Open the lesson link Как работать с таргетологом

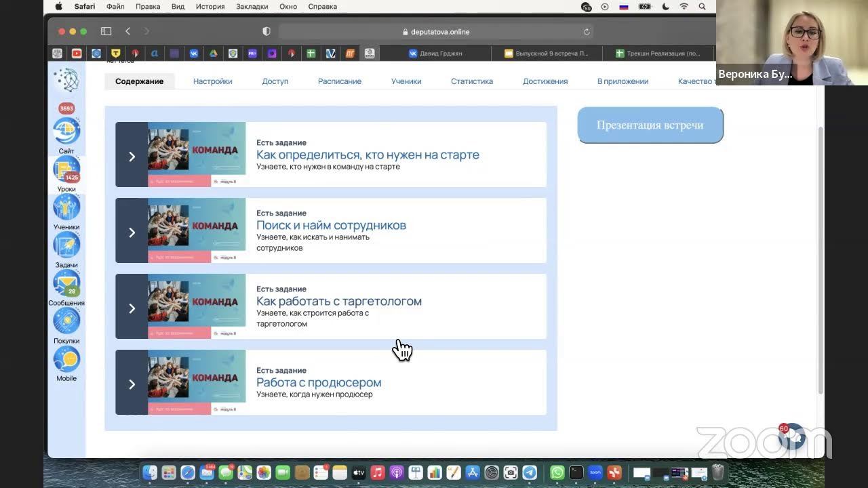pyautogui.click(x=339, y=301)
